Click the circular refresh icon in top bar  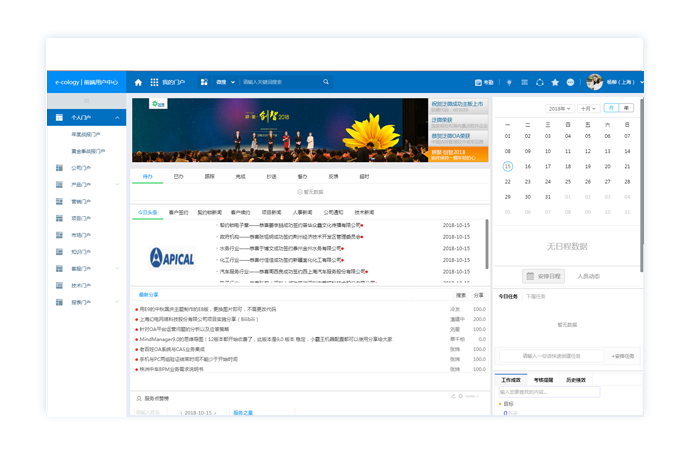540,82
